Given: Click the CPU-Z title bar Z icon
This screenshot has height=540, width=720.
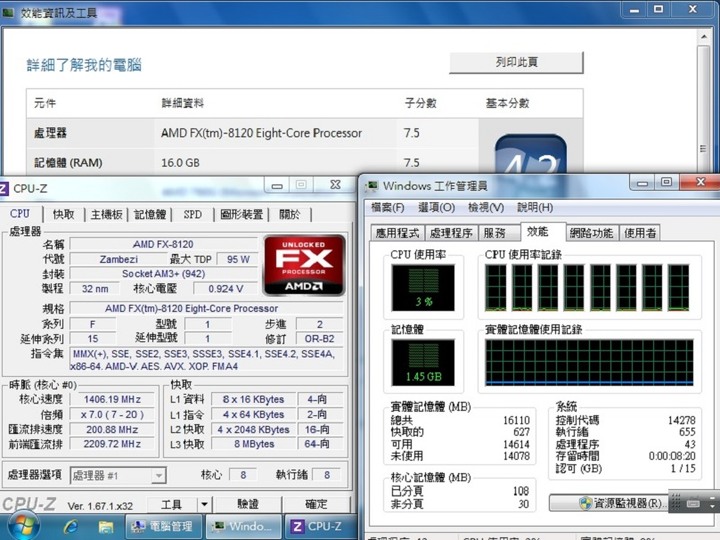Looking at the screenshot, I should pos(4,188).
